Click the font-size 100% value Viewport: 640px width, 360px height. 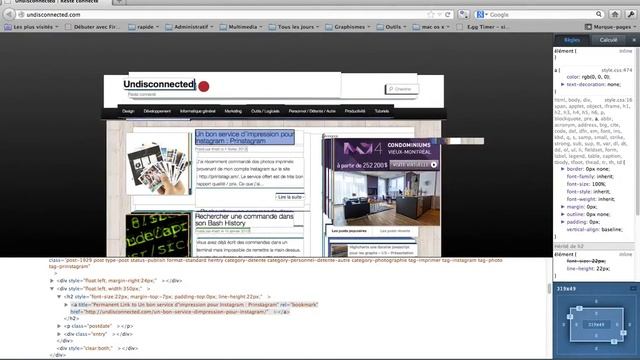click(599, 184)
